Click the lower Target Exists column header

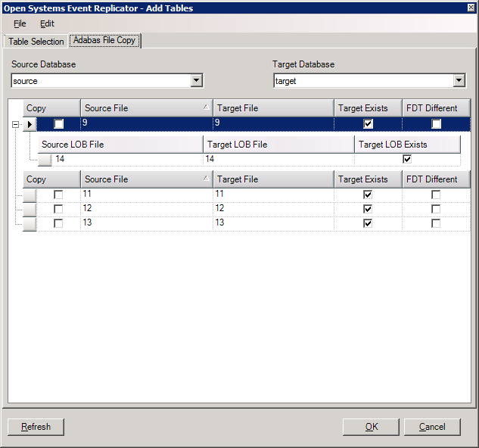[x=368, y=179]
